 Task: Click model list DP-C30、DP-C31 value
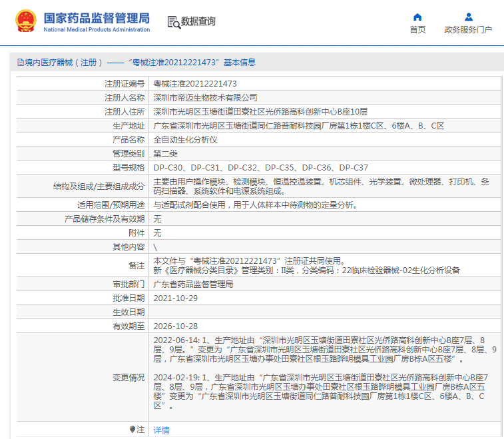tap(261, 168)
